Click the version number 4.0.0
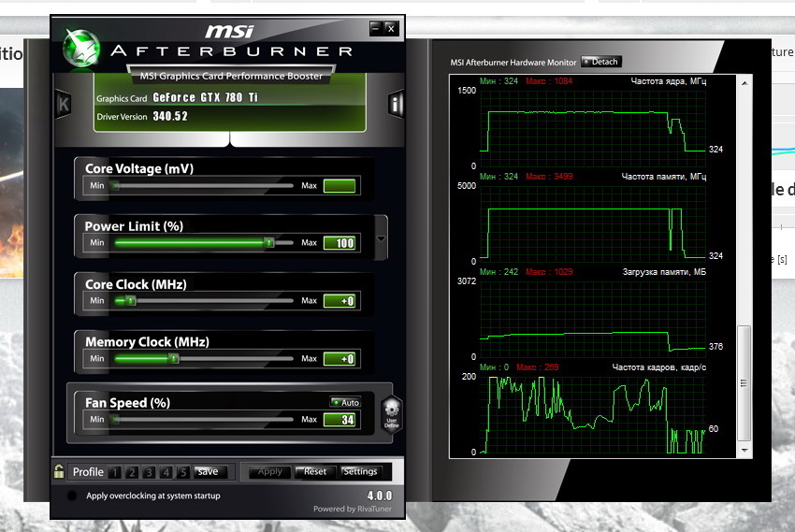 pos(379,496)
